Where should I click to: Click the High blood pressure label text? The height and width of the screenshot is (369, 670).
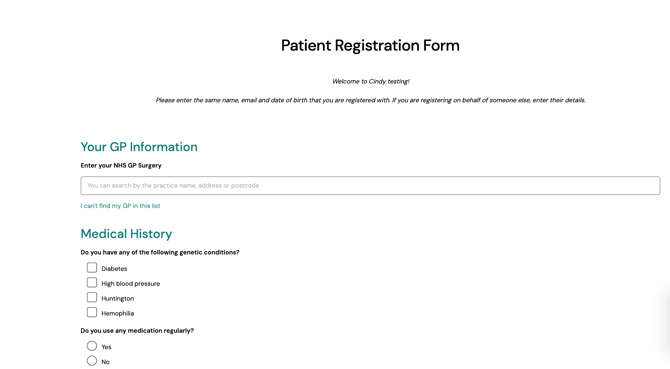(130, 284)
